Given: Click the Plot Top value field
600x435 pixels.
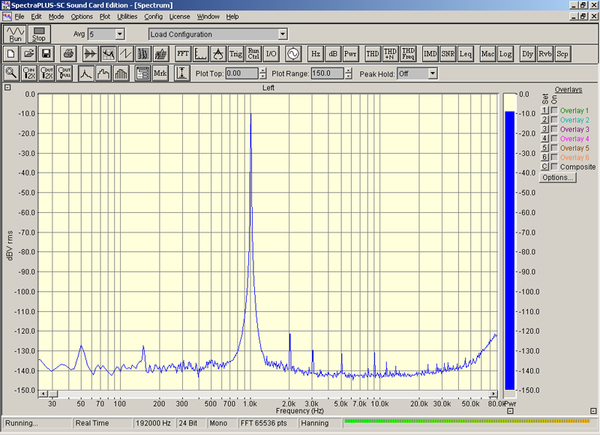Looking at the screenshot, I should point(242,73).
